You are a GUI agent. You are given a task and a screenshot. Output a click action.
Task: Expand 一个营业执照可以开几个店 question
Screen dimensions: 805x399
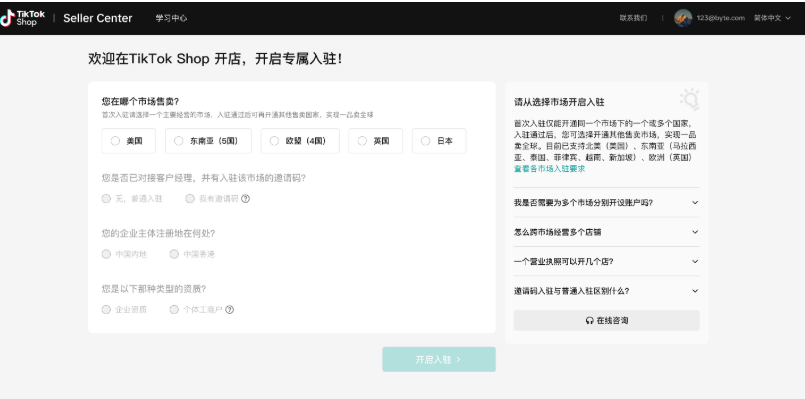606,261
